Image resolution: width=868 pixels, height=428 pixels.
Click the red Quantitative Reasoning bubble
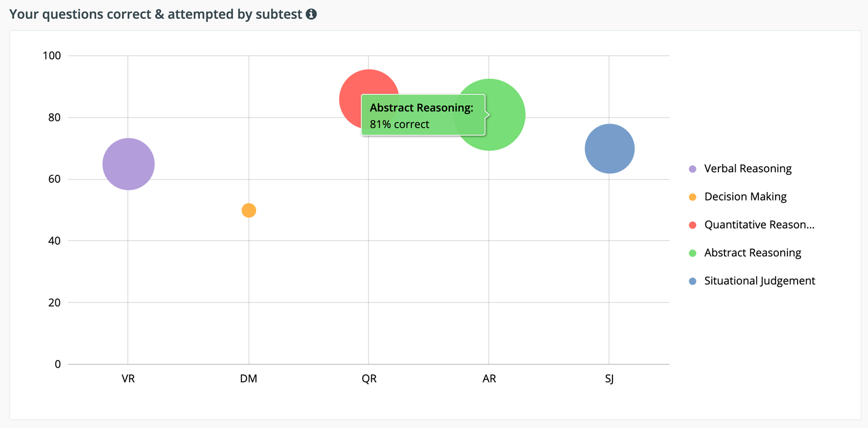[355, 86]
